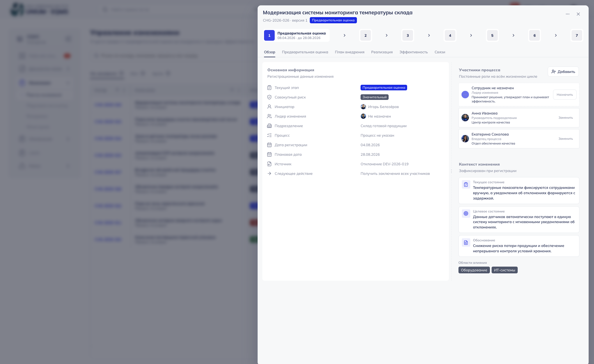The width and height of the screenshot is (594, 364).
Task: Click the Обоснование document icon
Action: click(466, 242)
